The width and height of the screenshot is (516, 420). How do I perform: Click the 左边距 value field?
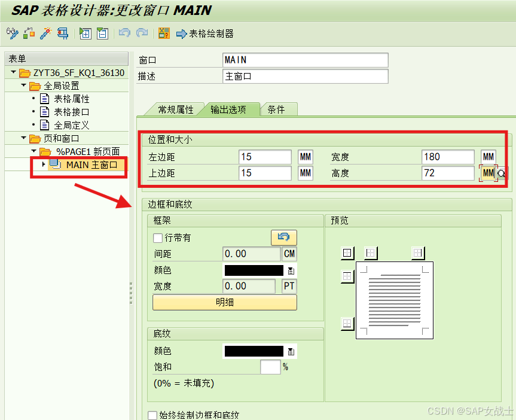point(265,157)
